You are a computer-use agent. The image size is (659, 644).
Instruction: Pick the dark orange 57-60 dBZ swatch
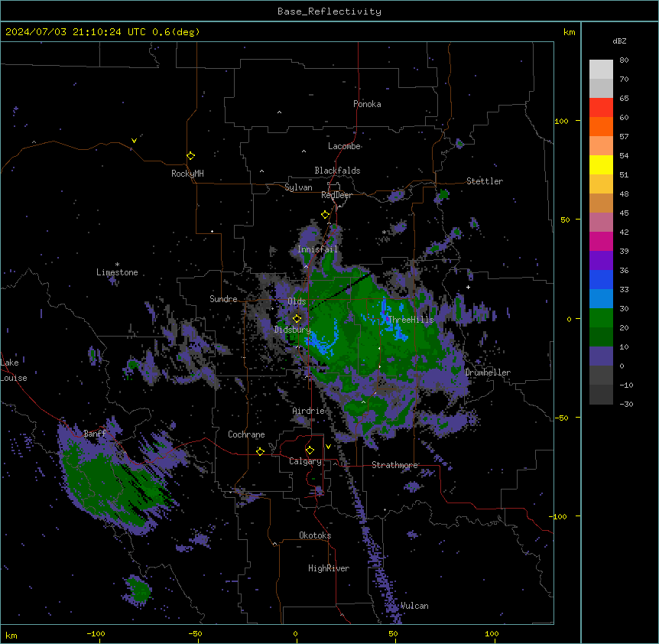(601, 126)
